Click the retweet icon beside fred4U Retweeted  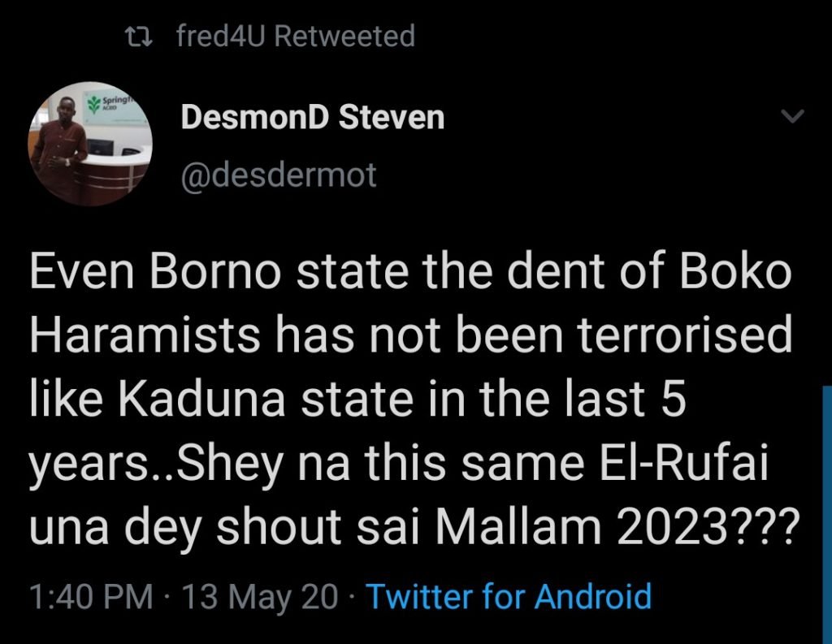point(138,35)
